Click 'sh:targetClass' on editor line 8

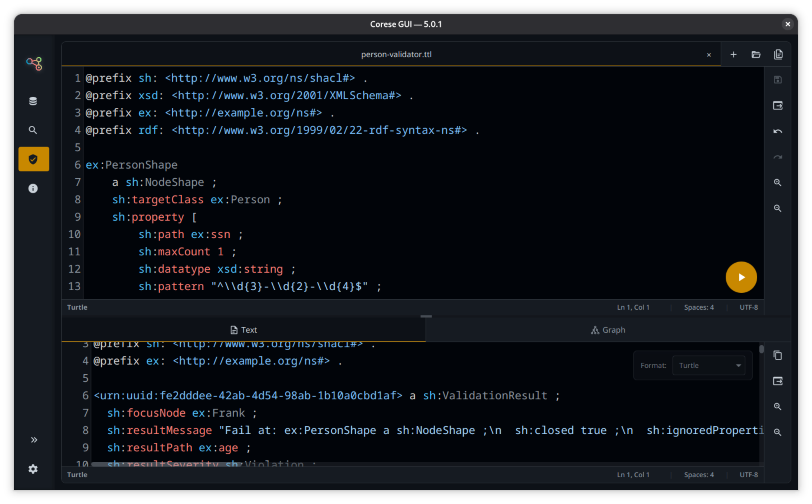[158, 200]
